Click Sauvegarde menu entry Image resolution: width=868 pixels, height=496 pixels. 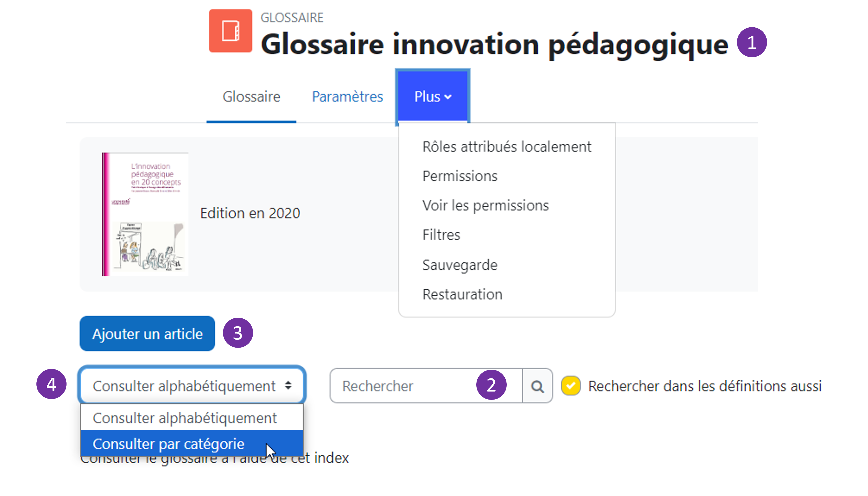tap(460, 265)
